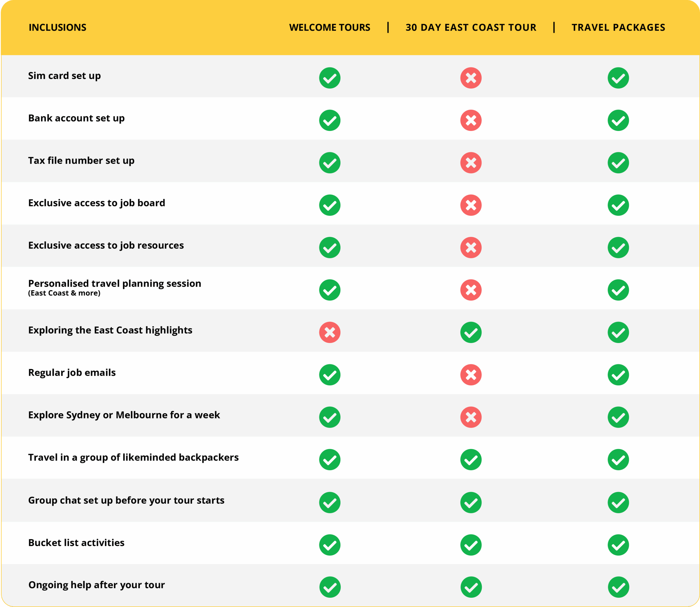Click Welcome Tours check for Bucket list activities
The height and width of the screenshot is (607, 700).
coord(329,545)
